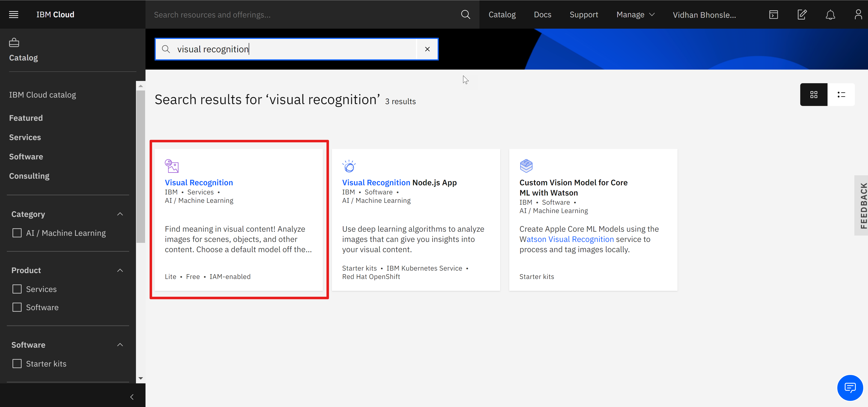The image size is (868, 407).
Task: Open Custom Vision Model for Core ML title
Action: 573,188
